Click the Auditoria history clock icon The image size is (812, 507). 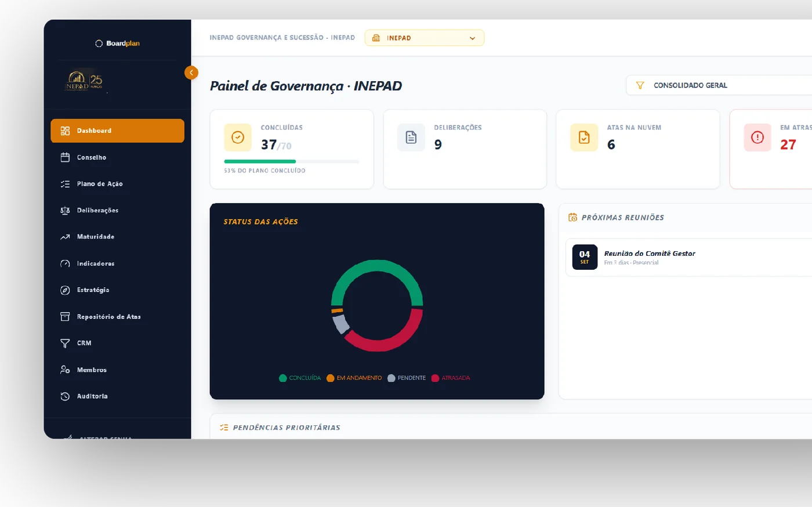click(65, 396)
